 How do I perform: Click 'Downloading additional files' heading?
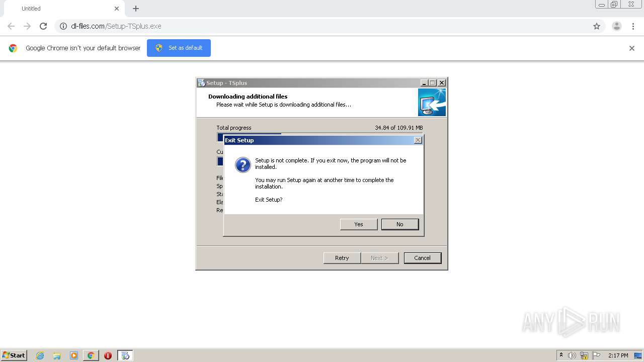(248, 97)
